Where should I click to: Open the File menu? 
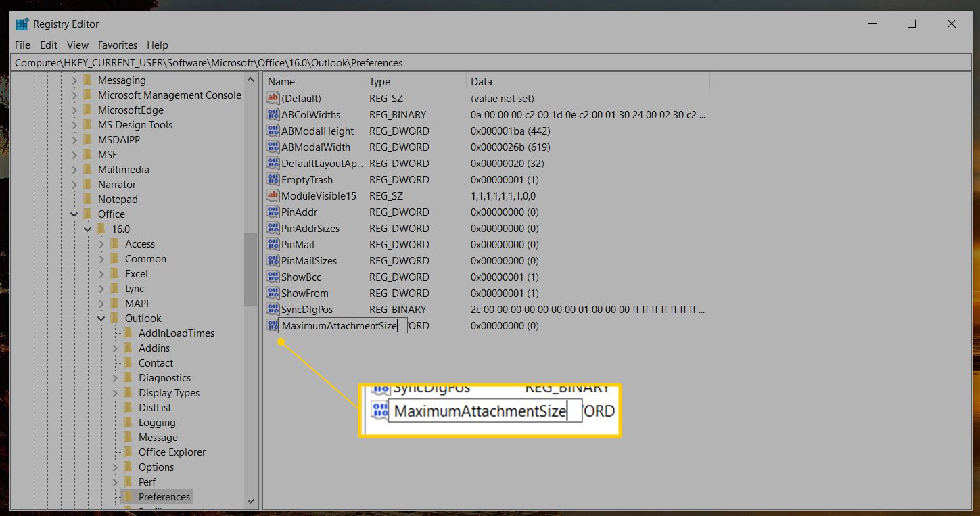coord(22,45)
